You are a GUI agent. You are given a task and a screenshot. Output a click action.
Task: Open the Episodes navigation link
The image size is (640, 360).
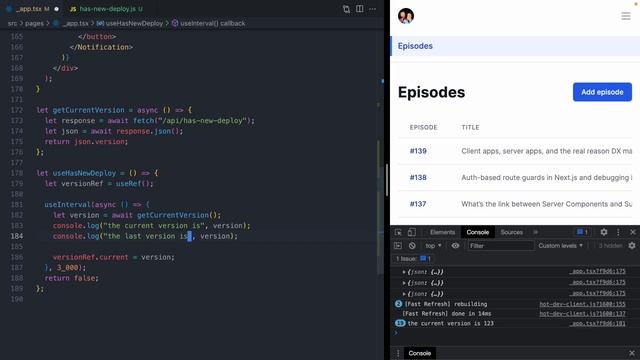(415, 46)
